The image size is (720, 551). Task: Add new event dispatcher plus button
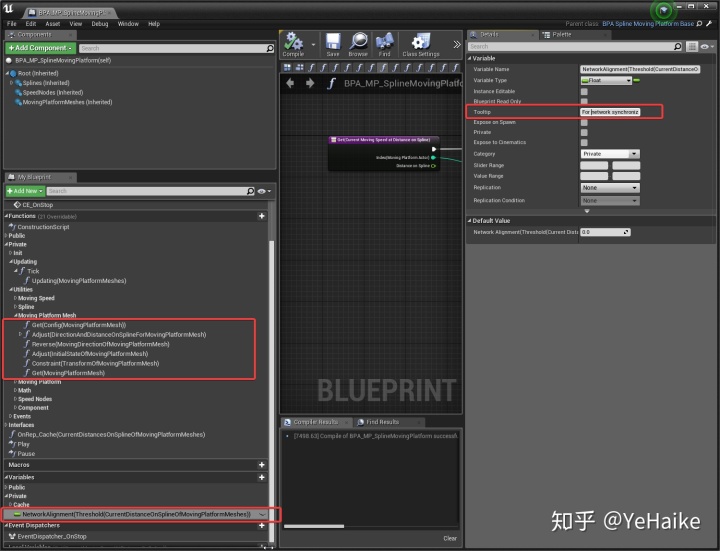262,525
